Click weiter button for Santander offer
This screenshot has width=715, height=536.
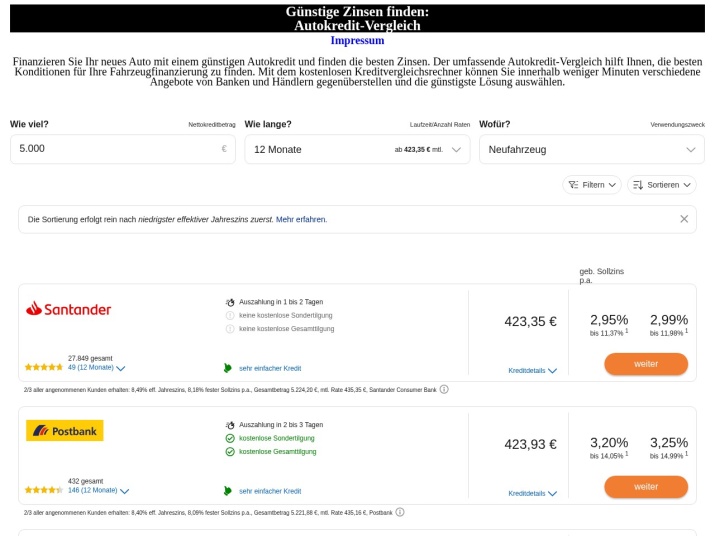point(646,364)
